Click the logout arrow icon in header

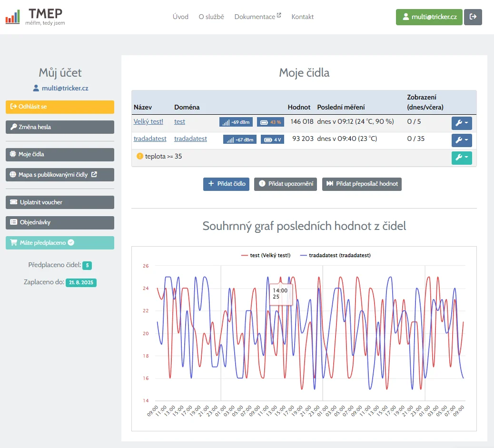point(473,17)
